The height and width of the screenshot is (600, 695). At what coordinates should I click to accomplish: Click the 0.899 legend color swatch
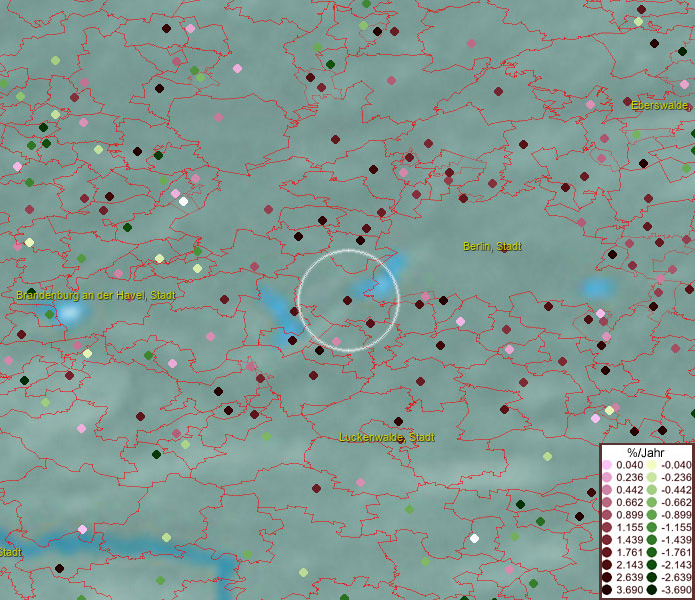607,515
